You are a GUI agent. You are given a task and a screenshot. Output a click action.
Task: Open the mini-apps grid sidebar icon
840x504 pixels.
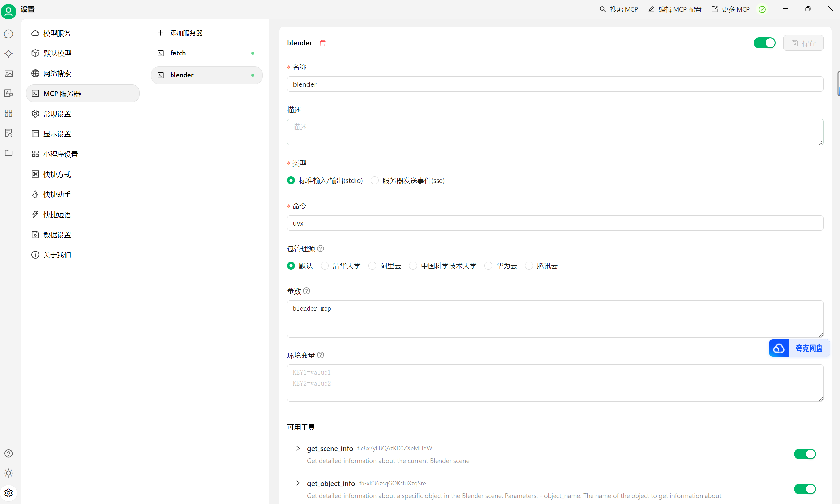(9, 113)
